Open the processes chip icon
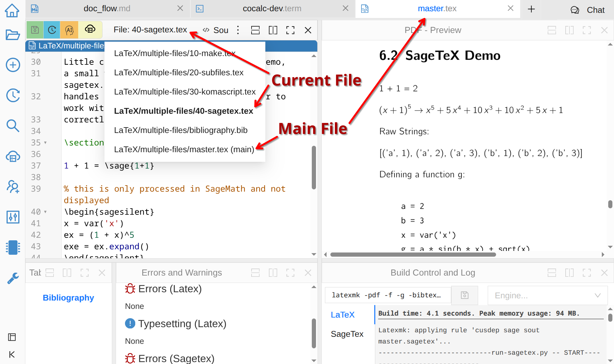This screenshot has width=614, height=364. [13, 247]
